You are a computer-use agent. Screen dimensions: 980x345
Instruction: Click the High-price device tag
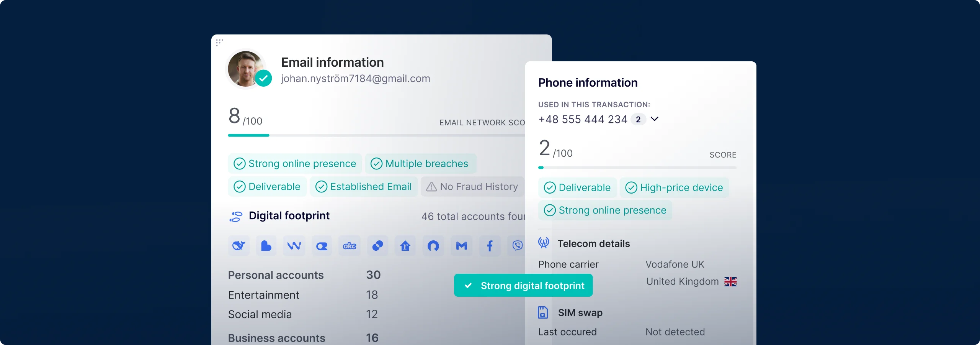pyautogui.click(x=675, y=187)
